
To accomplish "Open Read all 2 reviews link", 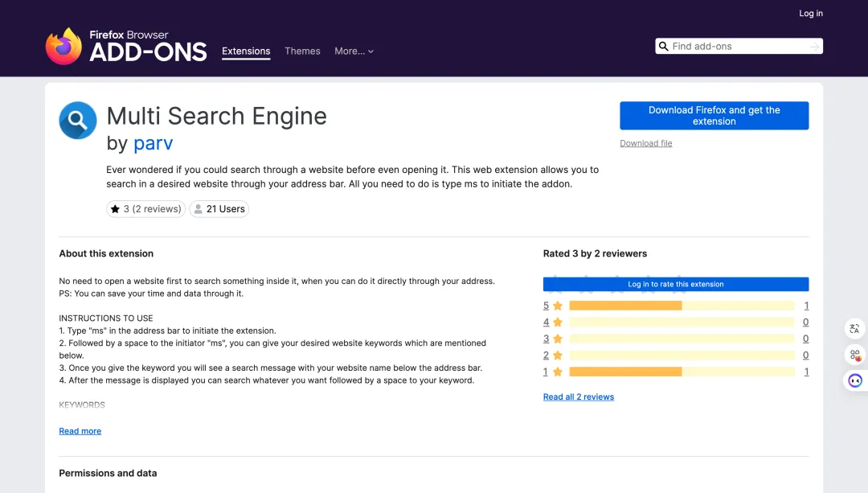I will click(578, 397).
